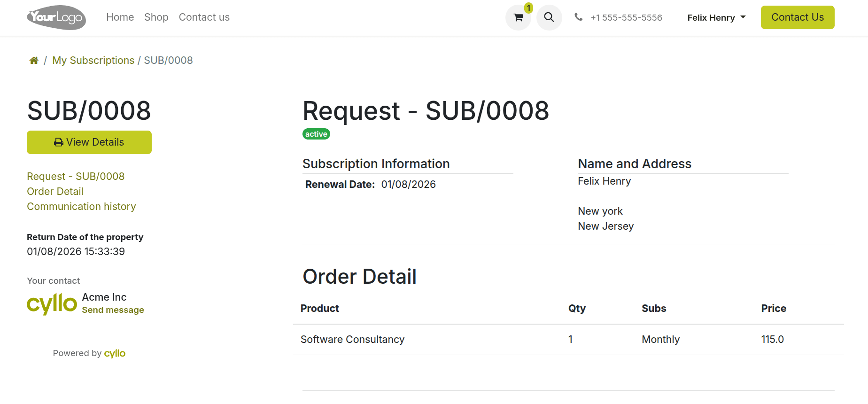Click the search magnifier icon

549,17
